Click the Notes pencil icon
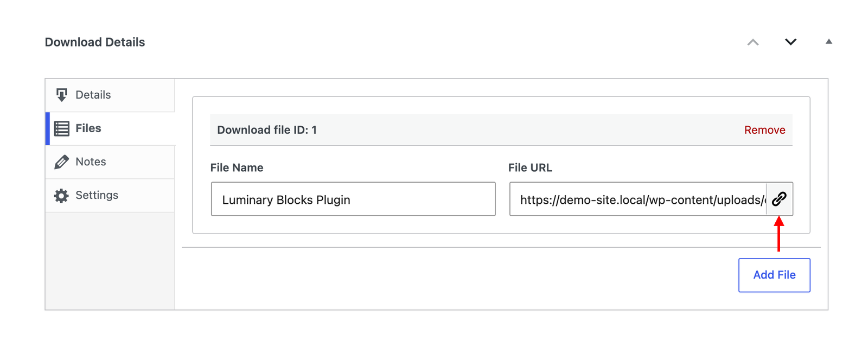The width and height of the screenshot is (868, 355). [62, 162]
